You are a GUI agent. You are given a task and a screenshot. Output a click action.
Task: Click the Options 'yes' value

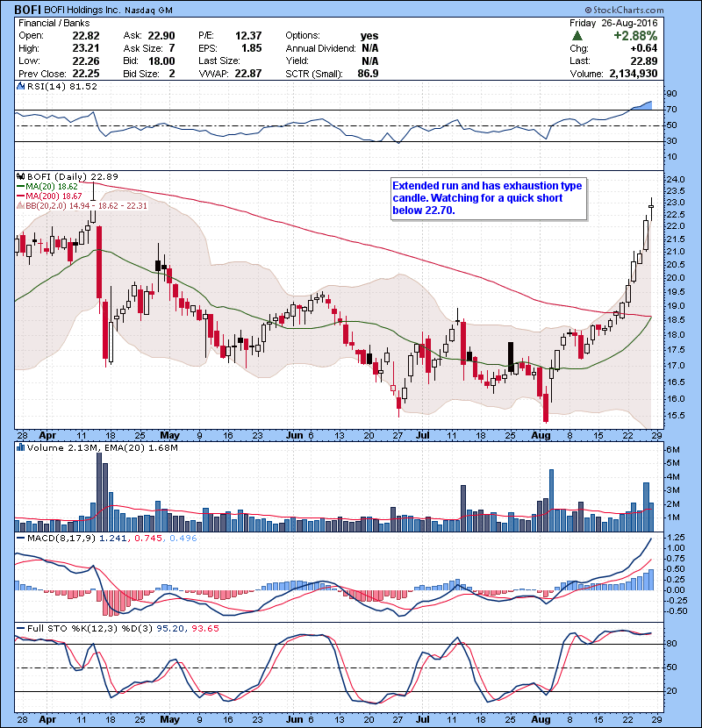point(369,36)
